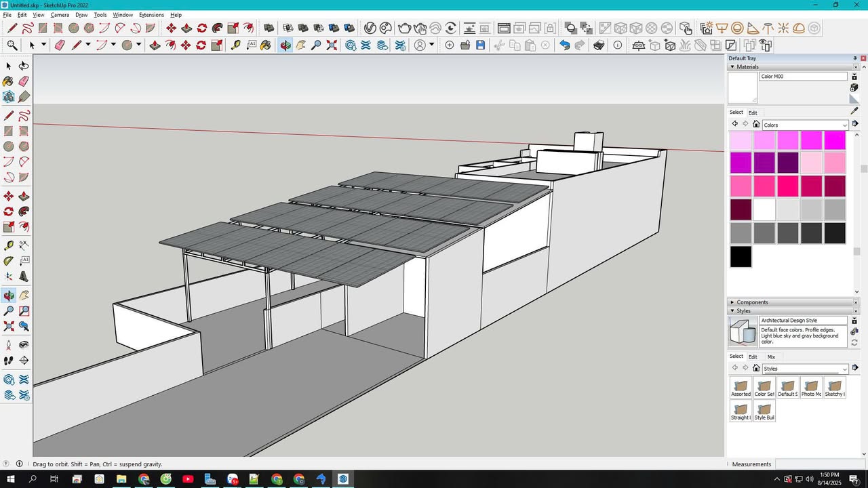This screenshot has width=868, height=488.
Task: Switch to the Mix tab in Styles
Action: pos(771,357)
